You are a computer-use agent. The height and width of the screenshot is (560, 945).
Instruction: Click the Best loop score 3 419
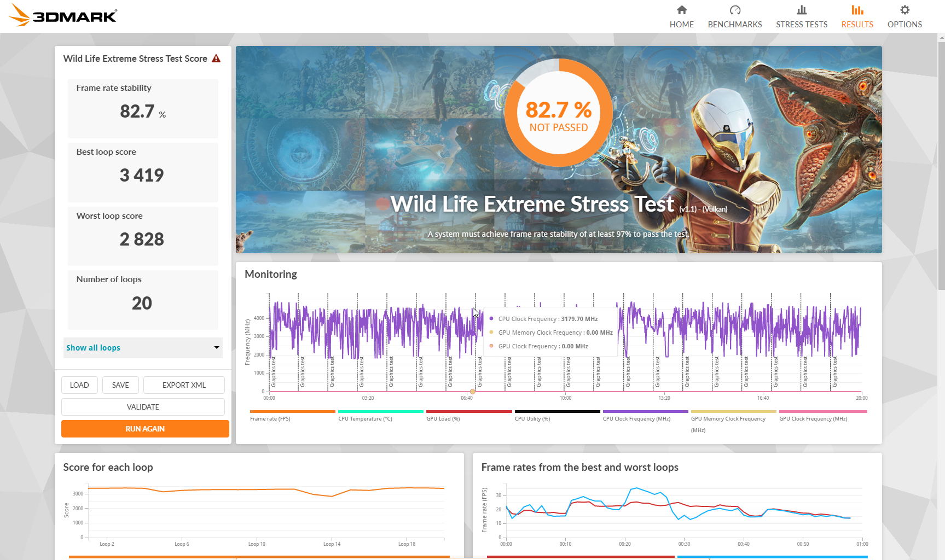click(142, 176)
